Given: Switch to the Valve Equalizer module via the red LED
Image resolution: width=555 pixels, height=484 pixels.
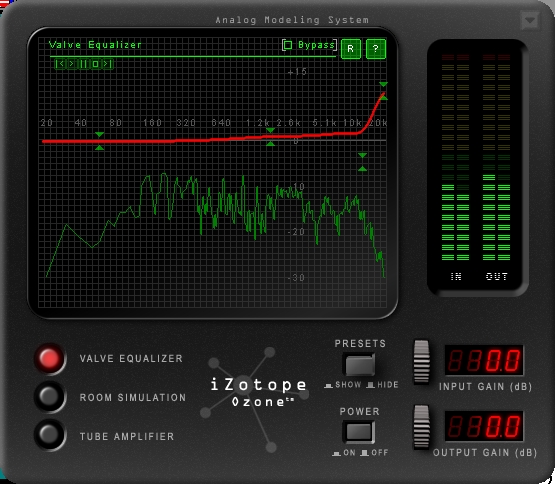Looking at the screenshot, I should pyautogui.click(x=50, y=358).
